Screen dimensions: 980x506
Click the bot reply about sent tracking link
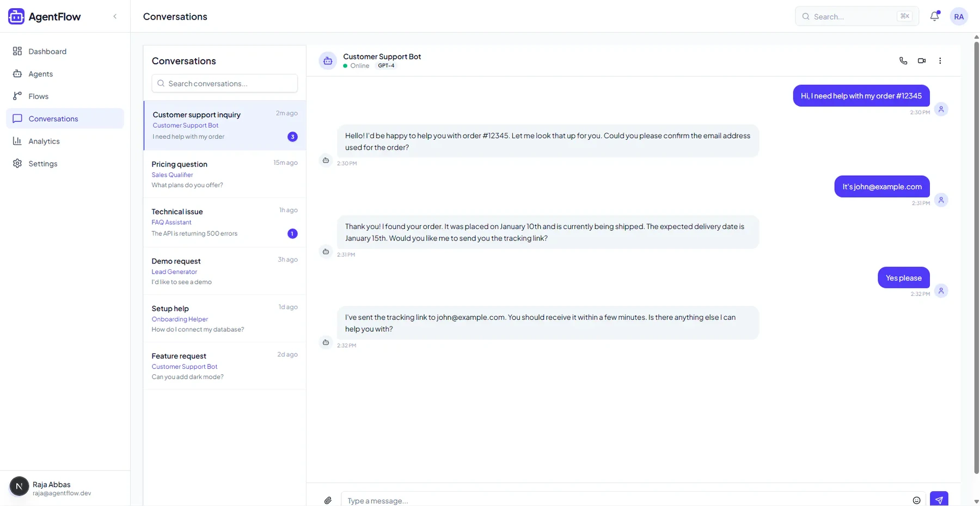[548, 323]
